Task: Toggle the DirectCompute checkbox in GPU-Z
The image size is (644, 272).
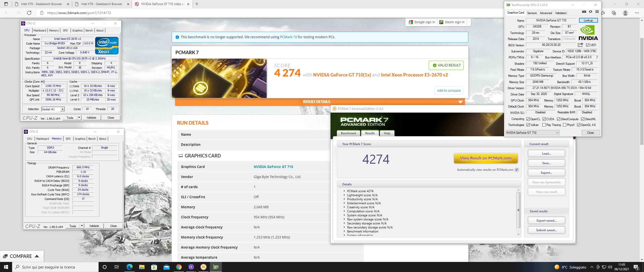Action: click(558, 119)
